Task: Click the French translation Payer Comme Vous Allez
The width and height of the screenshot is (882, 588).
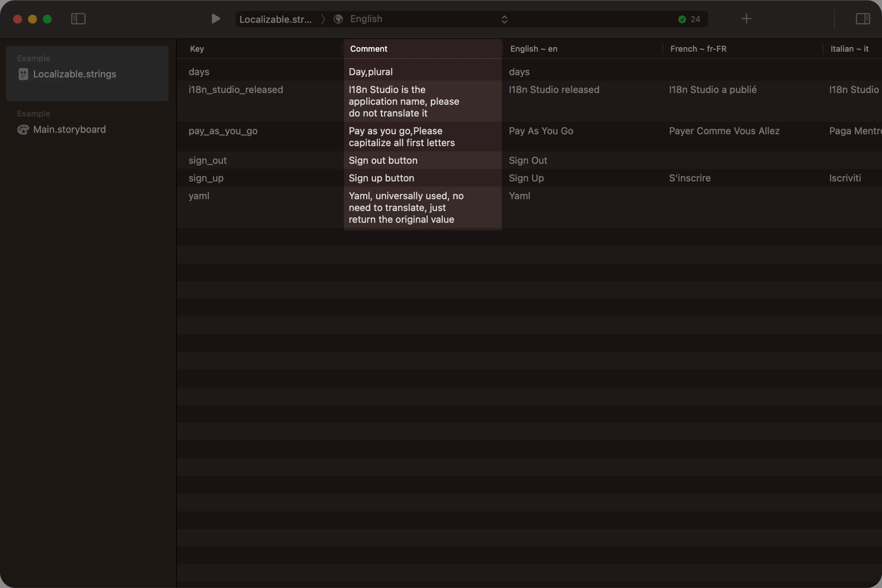Action: 724,131
